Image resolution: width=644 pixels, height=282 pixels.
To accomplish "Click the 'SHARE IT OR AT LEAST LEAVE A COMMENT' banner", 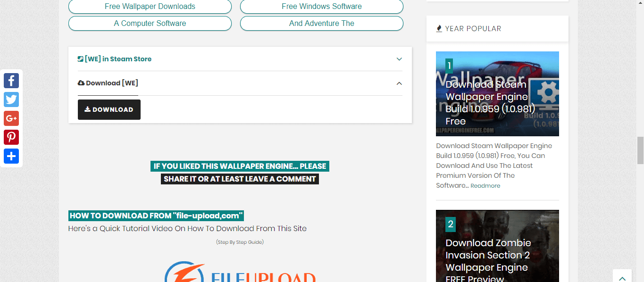I will click(x=240, y=179).
